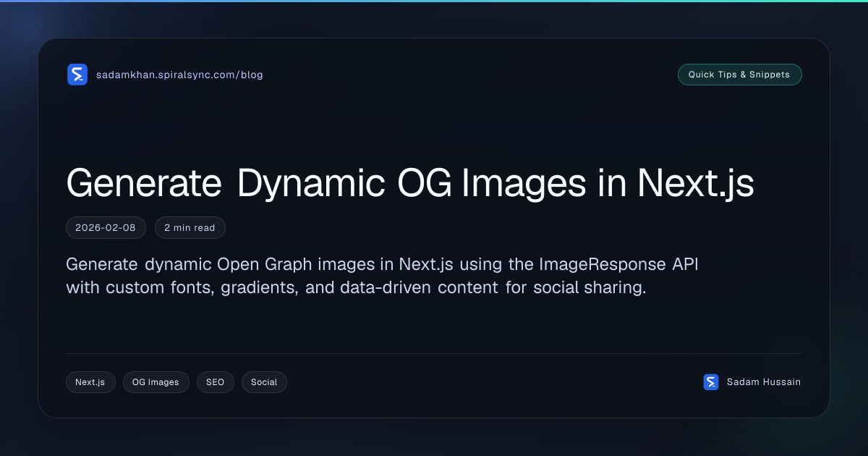Open the sadamkhan.spiralsync.com/blog link
Image resolution: width=868 pixels, height=456 pixels.
(x=179, y=75)
